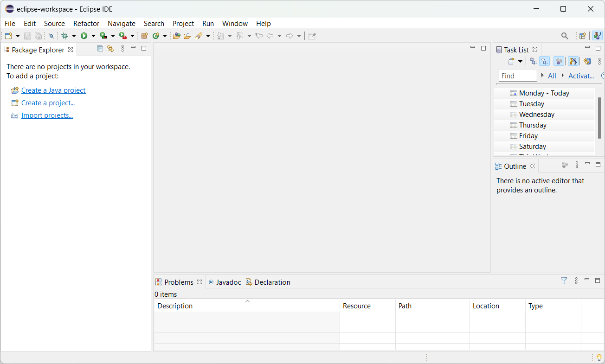Viewport: 605px width, 364px height.
Task: Click the New Java Class icon
Action: point(156,36)
